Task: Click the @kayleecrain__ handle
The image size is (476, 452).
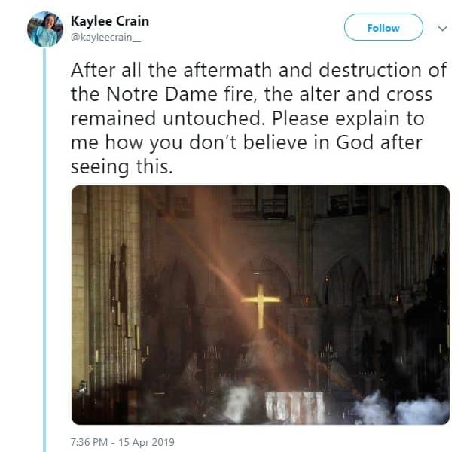Action: point(105,38)
